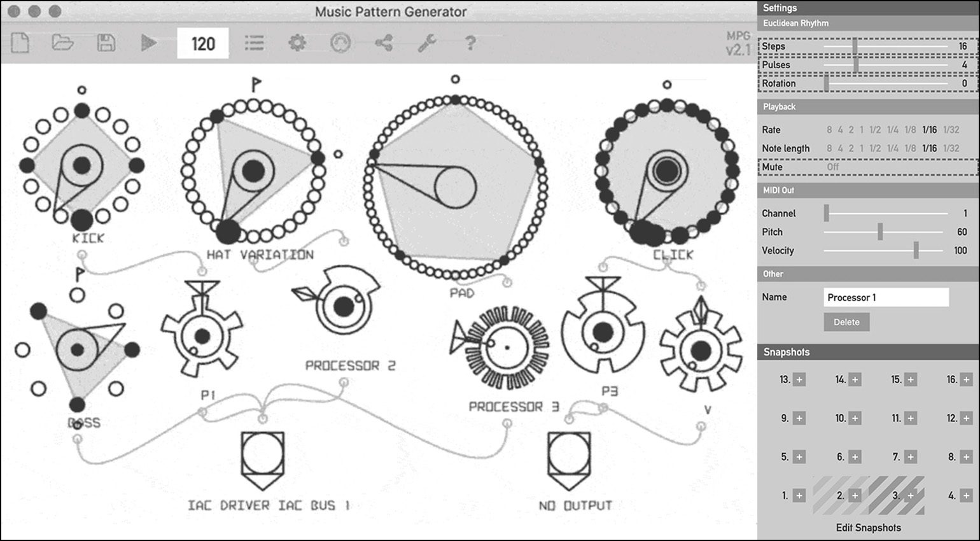Set playback Rate to 1/16

[930, 130]
